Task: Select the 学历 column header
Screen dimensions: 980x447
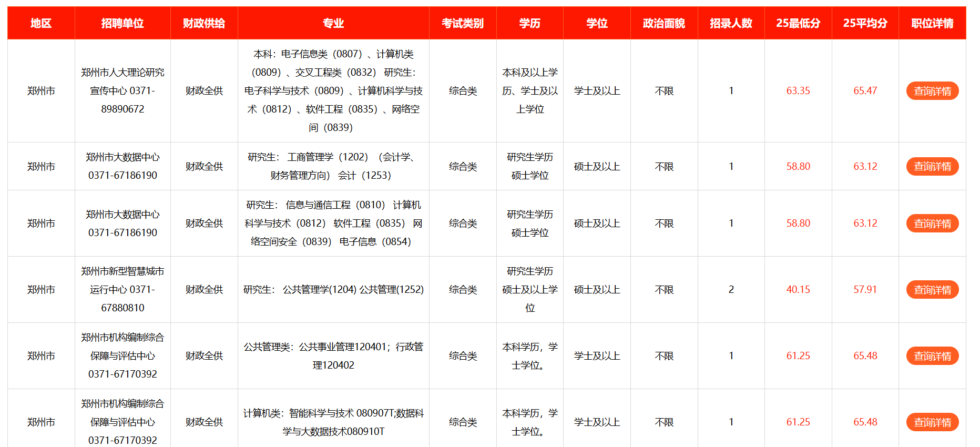Action: click(x=529, y=23)
